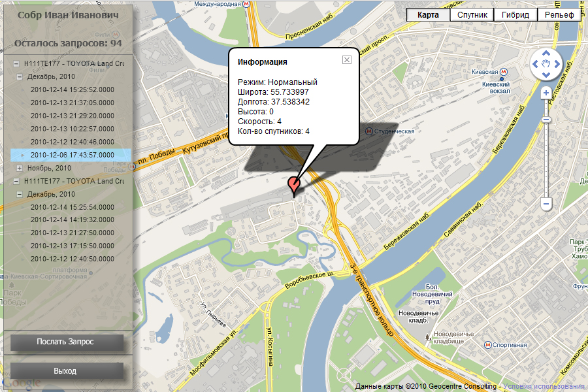This screenshot has width=588, height=392.
Task: Select track point 2010-12-14 14:19:32.0000
Action: click(x=73, y=220)
